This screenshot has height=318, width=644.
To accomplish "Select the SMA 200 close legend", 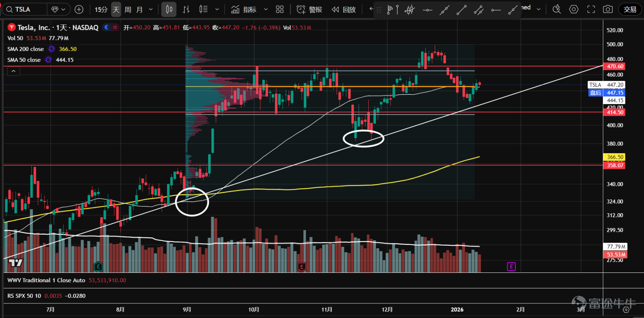I will [x=25, y=49].
